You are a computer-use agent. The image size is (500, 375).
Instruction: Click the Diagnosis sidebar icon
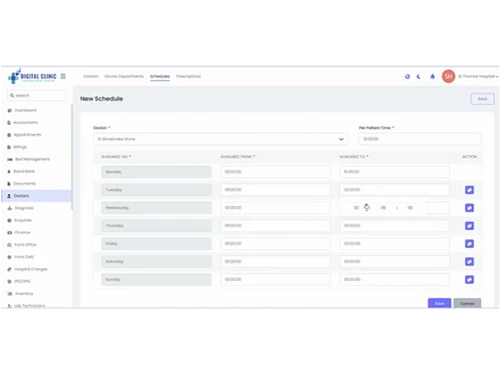[x=9, y=208]
